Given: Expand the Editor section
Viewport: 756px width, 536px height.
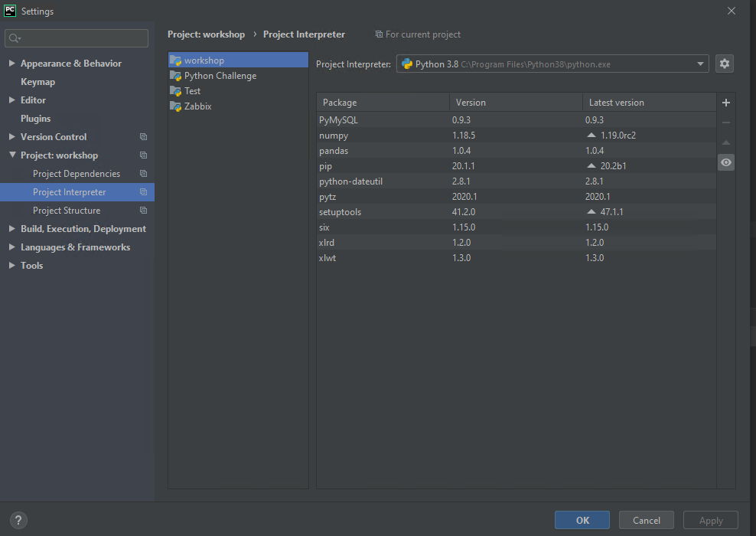Looking at the screenshot, I should (12, 100).
